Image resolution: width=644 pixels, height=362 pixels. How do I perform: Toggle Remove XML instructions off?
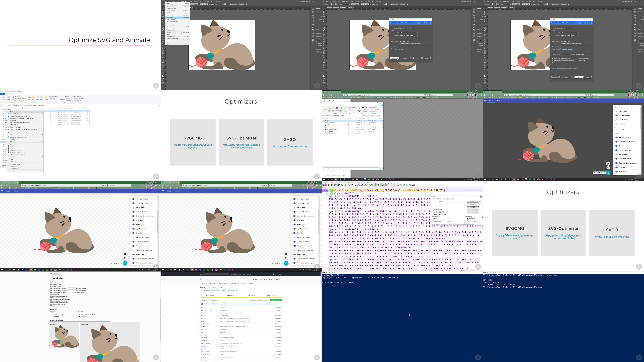click(x=616, y=142)
